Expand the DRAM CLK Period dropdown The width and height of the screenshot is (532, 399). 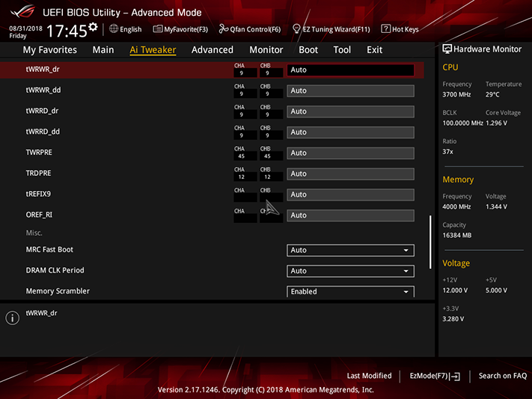coord(350,271)
